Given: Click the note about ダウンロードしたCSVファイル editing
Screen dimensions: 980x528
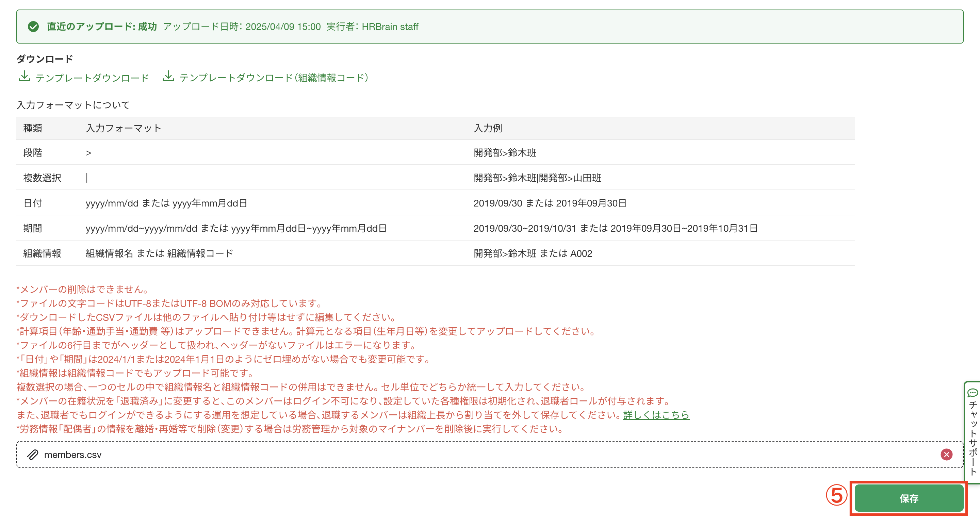Looking at the screenshot, I should tap(207, 317).
